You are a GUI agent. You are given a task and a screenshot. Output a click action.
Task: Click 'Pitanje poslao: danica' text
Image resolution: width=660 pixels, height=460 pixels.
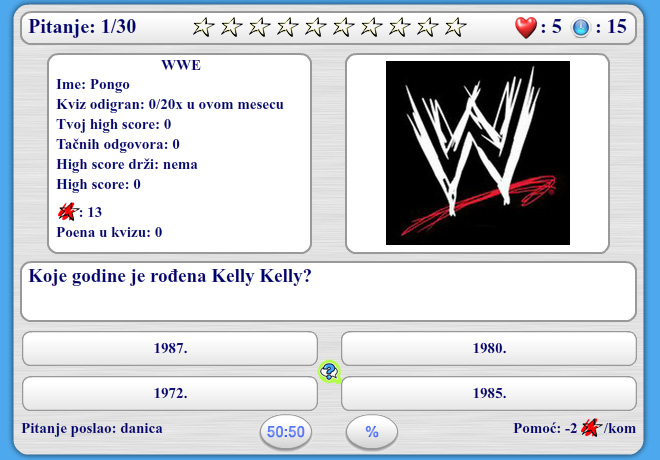tap(92, 428)
